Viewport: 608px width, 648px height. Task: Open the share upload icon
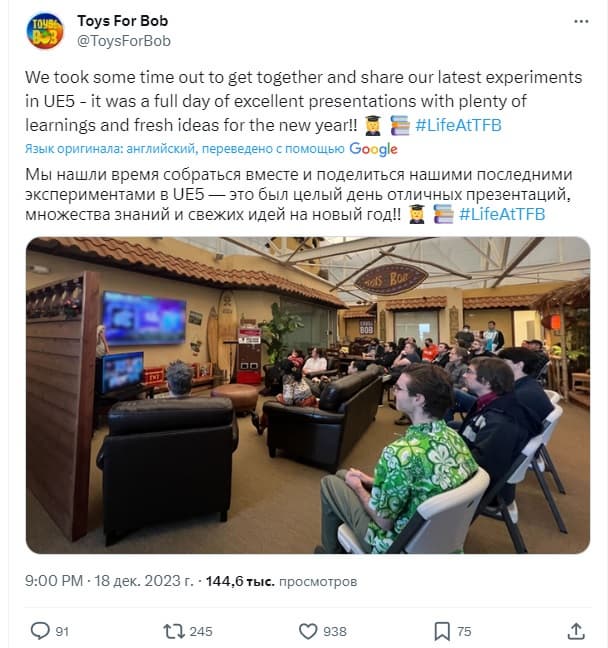[x=576, y=631]
